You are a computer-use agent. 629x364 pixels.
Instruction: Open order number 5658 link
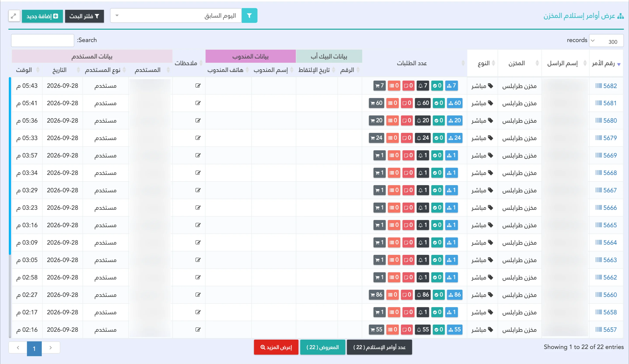(x=610, y=312)
